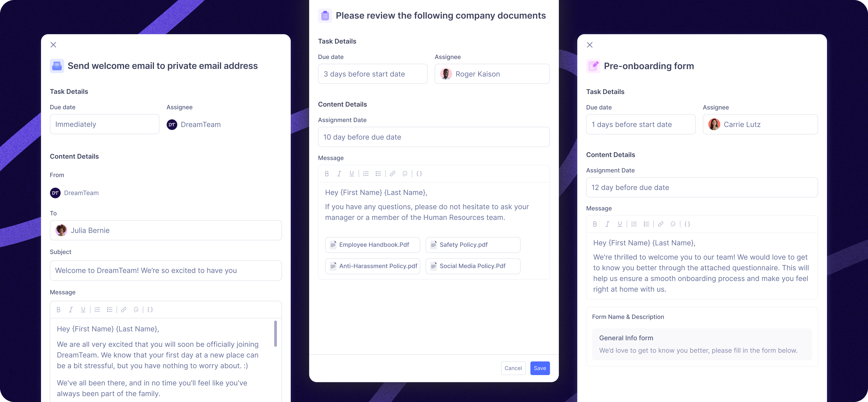Image resolution: width=868 pixels, height=402 pixels.
Task: Click the welcome email message scrollbar
Action: tap(275, 334)
